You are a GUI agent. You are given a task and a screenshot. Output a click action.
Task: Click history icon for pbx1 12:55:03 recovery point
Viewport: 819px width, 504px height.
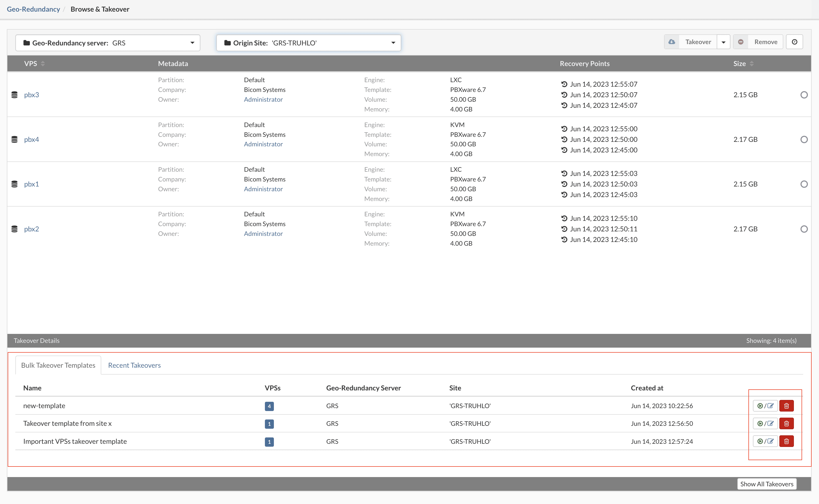pyautogui.click(x=564, y=173)
